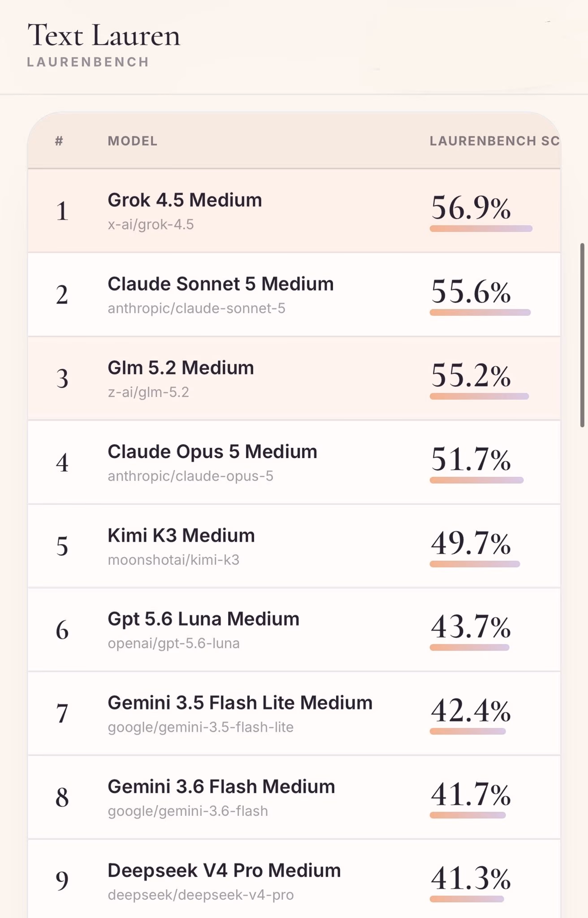Select Claude Opus 5 Medium entry
This screenshot has width=588, height=918.
(294, 462)
